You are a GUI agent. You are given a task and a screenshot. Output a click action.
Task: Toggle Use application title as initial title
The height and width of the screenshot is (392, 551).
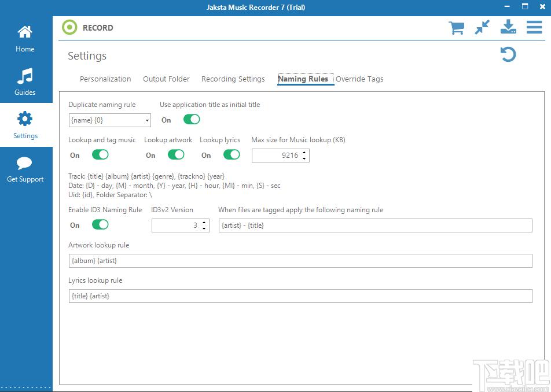(x=192, y=119)
